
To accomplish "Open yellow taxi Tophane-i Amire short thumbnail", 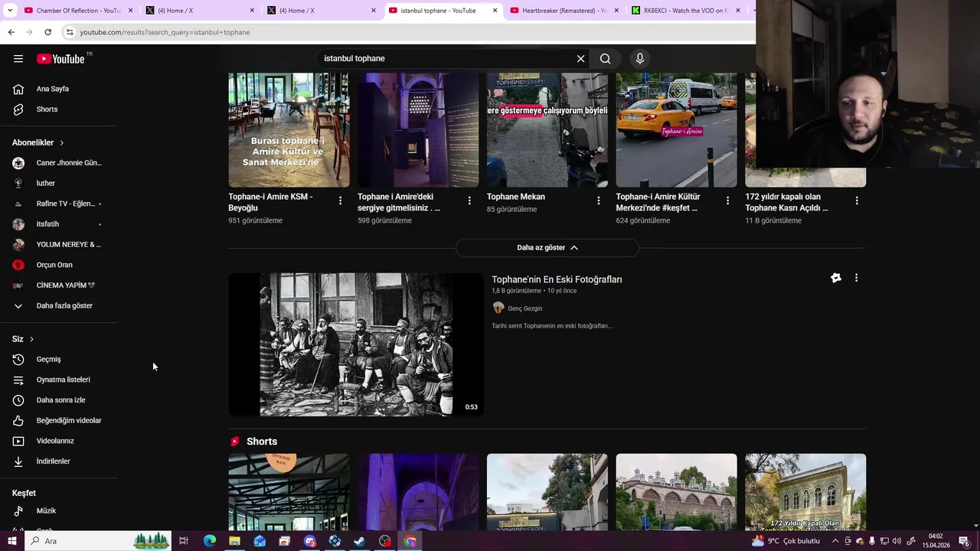I will click(x=677, y=129).
